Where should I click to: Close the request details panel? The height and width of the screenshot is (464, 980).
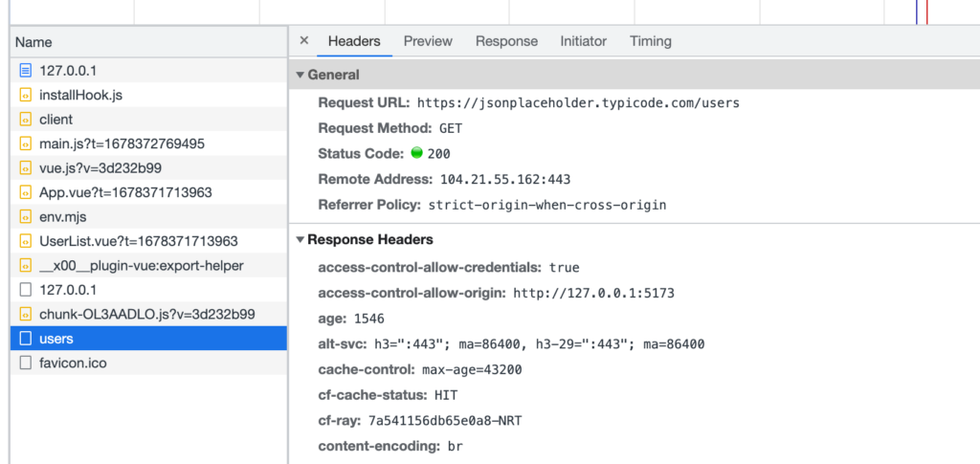[304, 41]
